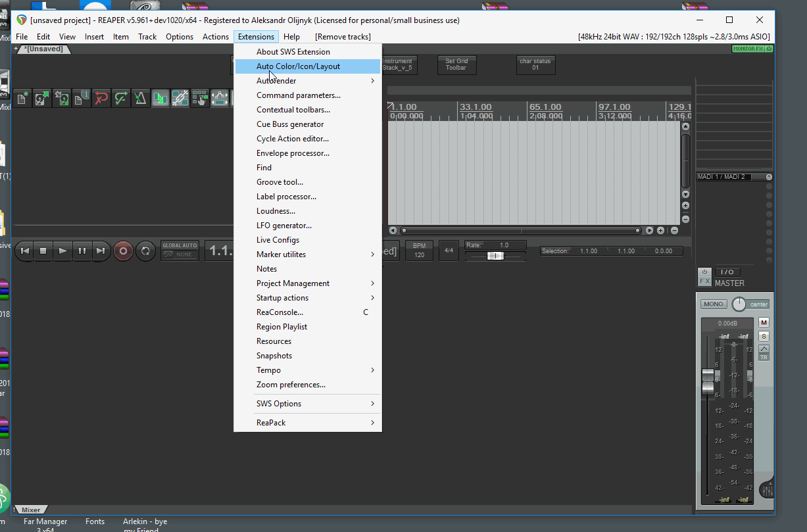The width and height of the screenshot is (807, 532).
Task: Mute the master track with M button
Action: click(x=764, y=323)
